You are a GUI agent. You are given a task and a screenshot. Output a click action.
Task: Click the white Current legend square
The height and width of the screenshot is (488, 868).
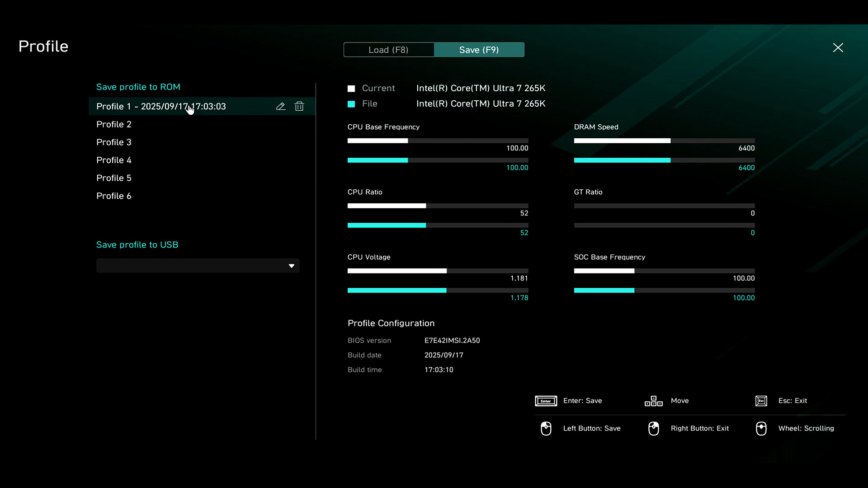point(351,89)
